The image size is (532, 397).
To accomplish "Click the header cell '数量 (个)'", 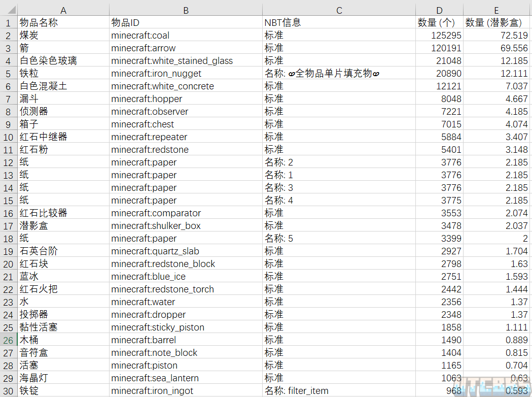I will pos(439,22).
